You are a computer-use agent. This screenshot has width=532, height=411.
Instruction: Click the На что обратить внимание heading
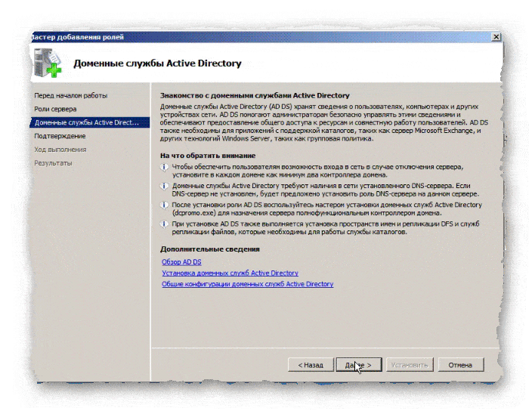click(x=208, y=156)
